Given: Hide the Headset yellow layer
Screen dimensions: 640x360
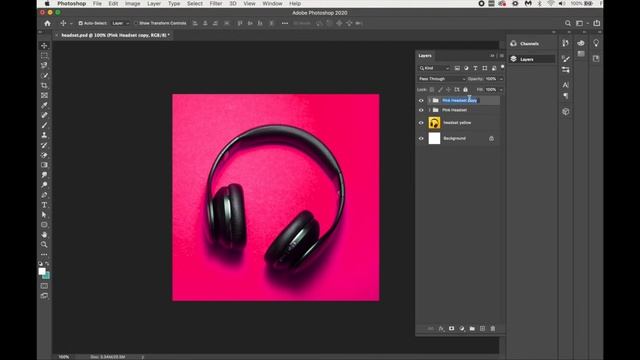Looking at the screenshot, I should (x=421, y=123).
